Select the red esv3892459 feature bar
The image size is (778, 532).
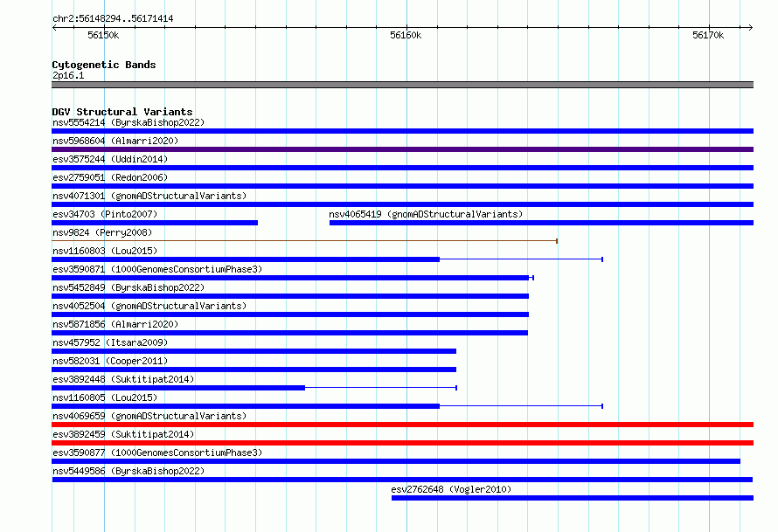pos(402,443)
